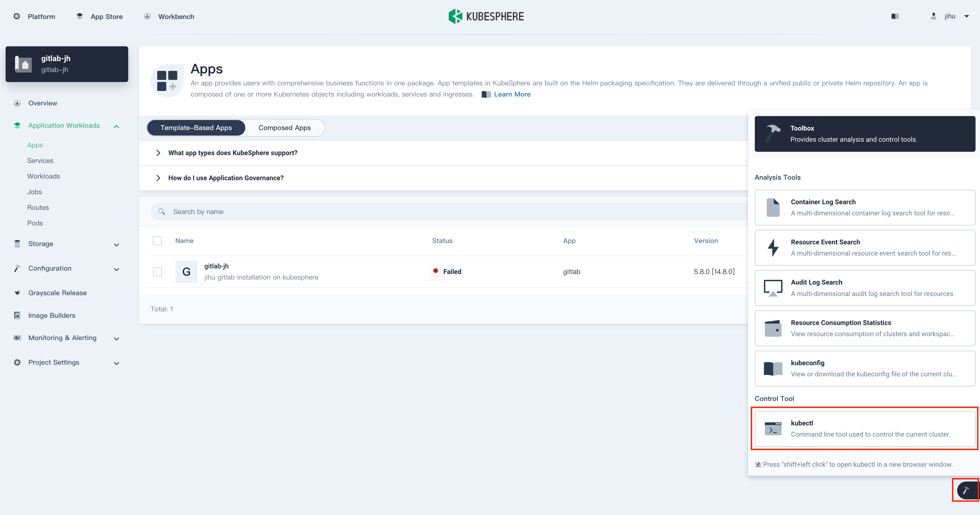This screenshot has width=980, height=515.
Task: Click the Application Workloads icon
Action: (17, 125)
